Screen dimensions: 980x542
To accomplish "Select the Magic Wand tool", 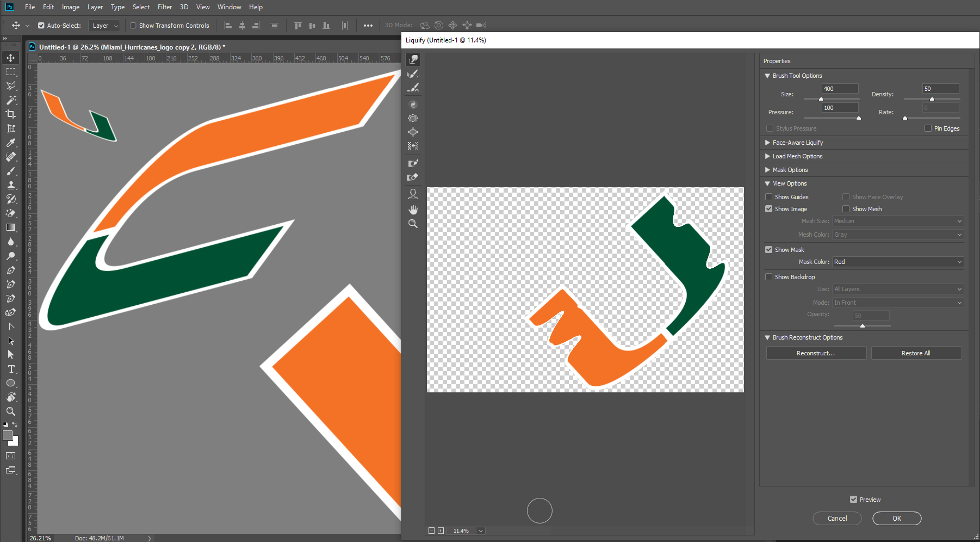I will (x=11, y=100).
